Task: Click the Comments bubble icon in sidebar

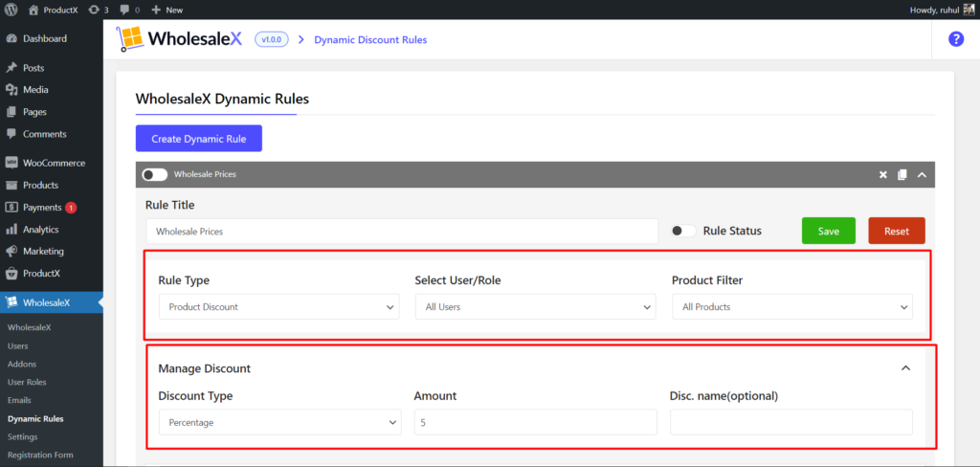Action: tap(11, 134)
